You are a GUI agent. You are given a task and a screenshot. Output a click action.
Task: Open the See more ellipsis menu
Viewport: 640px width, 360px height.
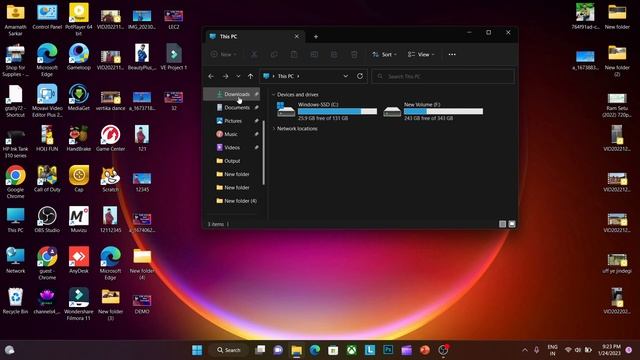pos(452,54)
